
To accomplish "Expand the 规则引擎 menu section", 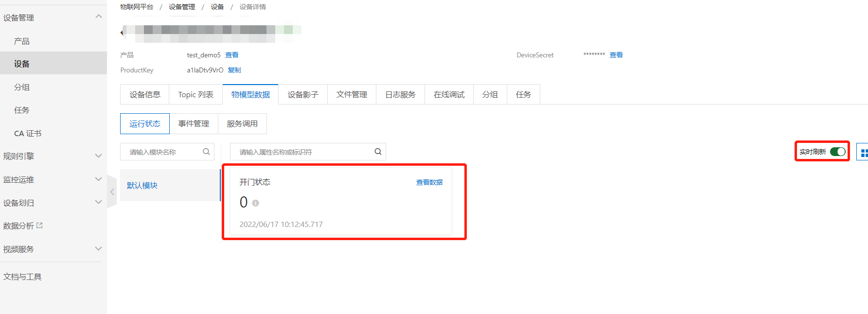I will pos(99,156).
